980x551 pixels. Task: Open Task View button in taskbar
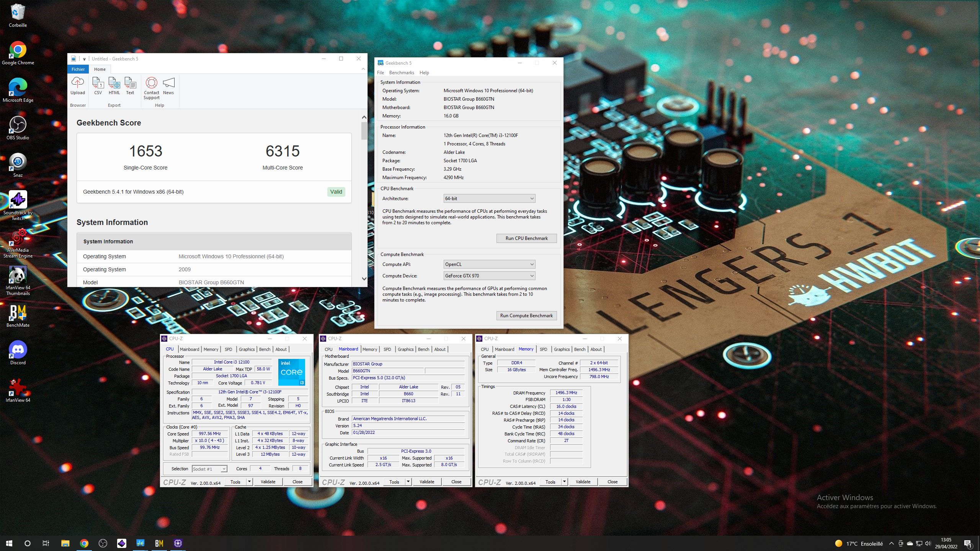pyautogui.click(x=46, y=543)
